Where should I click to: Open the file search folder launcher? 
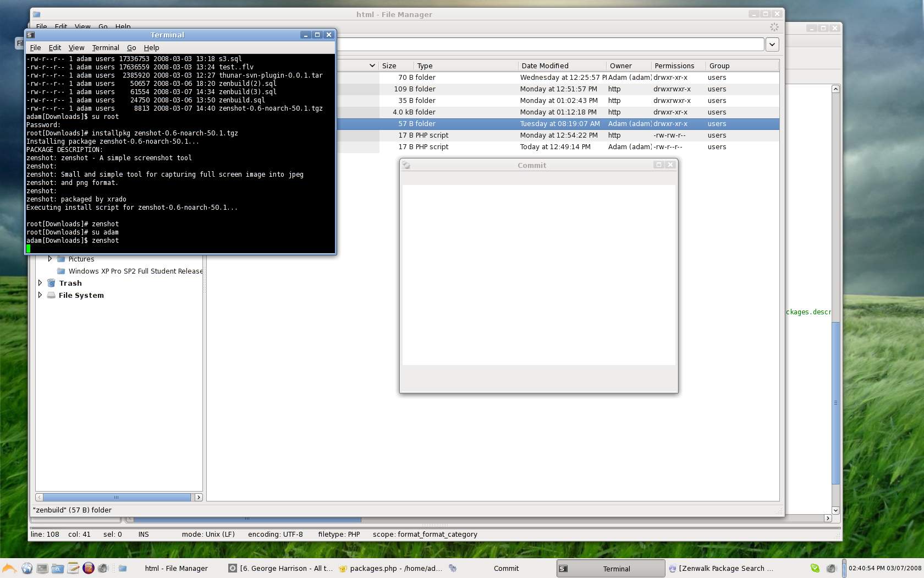(57, 568)
